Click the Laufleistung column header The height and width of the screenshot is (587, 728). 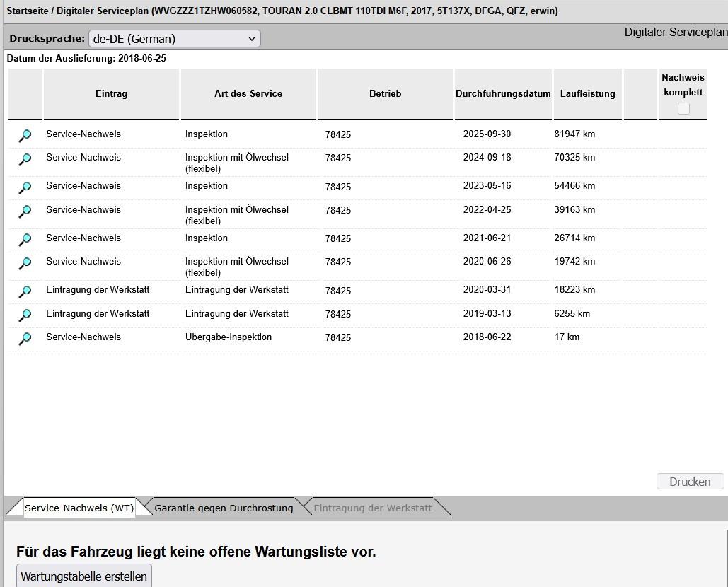pos(588,94)
